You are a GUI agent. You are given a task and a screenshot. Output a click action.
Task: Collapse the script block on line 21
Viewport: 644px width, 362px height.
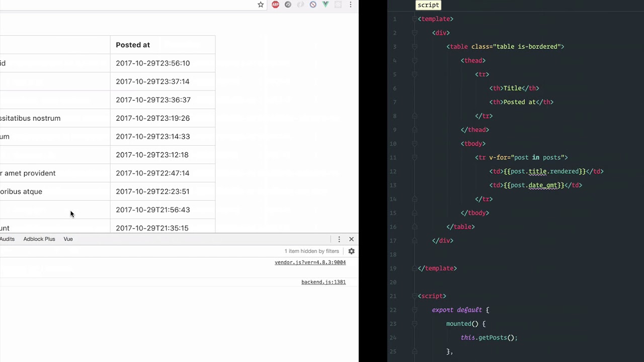[x=414, y=296]
